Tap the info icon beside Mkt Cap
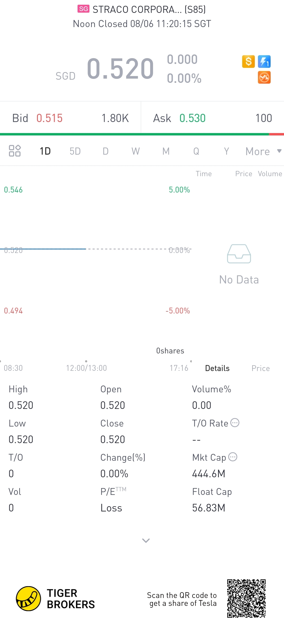The image size is (284, 644). (233, 457)
